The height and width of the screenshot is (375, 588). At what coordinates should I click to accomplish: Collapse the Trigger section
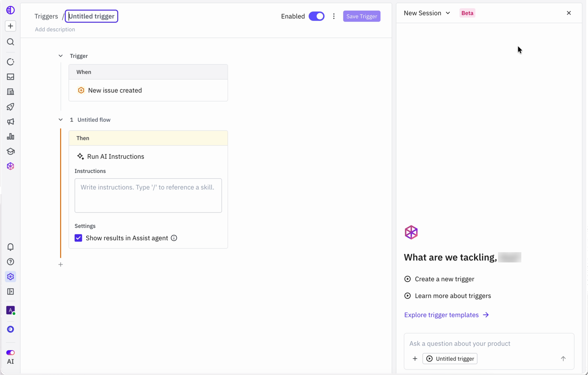click(61, 56)
